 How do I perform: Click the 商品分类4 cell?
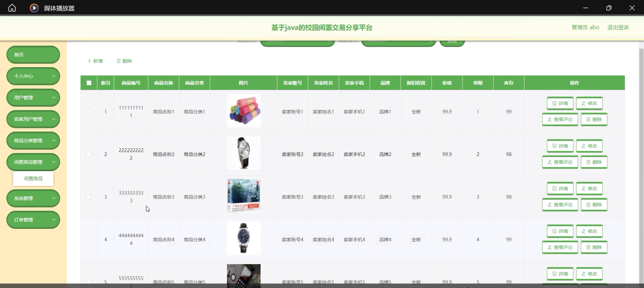195,239
